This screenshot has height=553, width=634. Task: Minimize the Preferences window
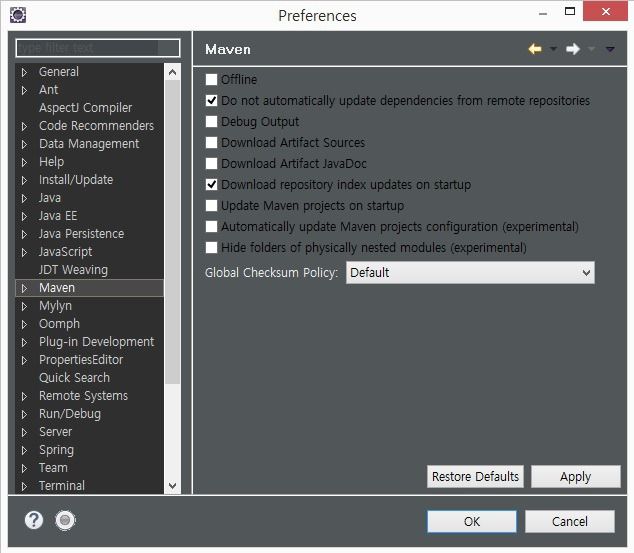[543, 14]
